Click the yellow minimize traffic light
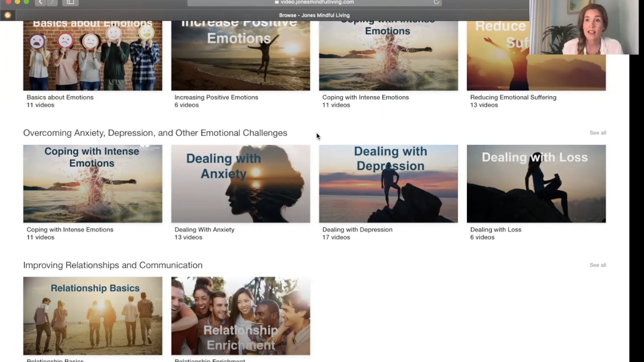644x362 pixels. (17, 2)
